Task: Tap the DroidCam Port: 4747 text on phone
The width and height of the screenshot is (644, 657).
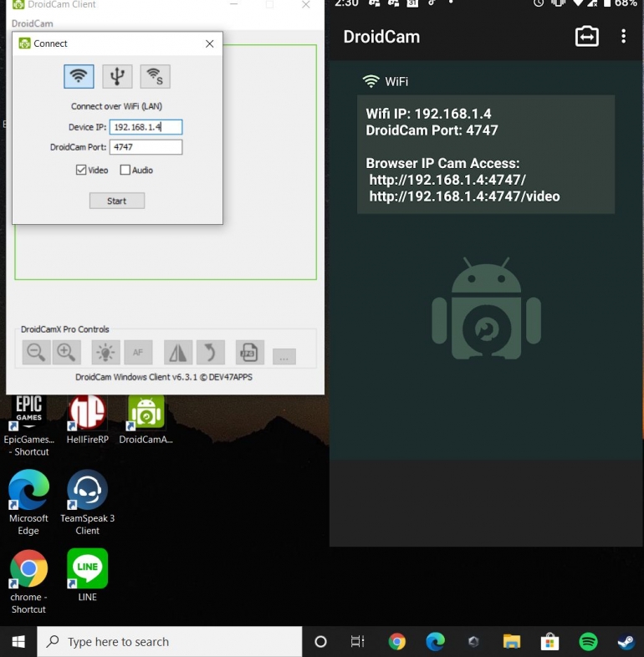Action: [x=432, y=130]
